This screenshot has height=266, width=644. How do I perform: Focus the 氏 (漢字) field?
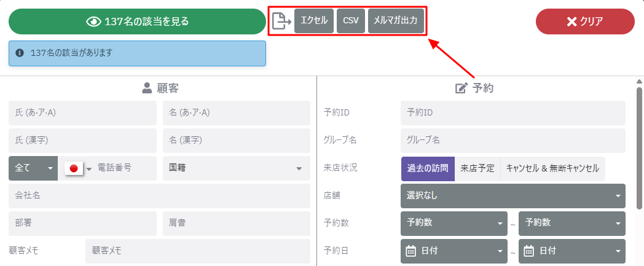click(x=82, y=141)
